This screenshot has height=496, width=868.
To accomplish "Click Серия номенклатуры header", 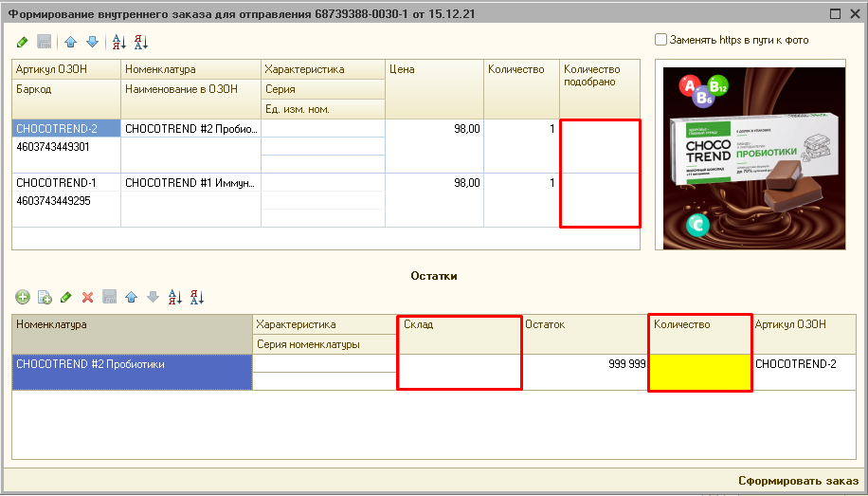I will 325,344.
